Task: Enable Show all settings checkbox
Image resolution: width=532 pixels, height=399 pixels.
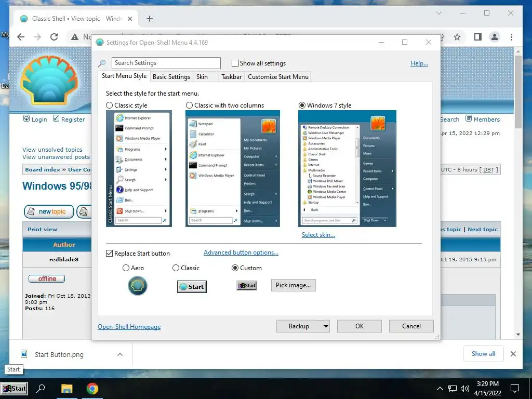Action: coord(235,63)
